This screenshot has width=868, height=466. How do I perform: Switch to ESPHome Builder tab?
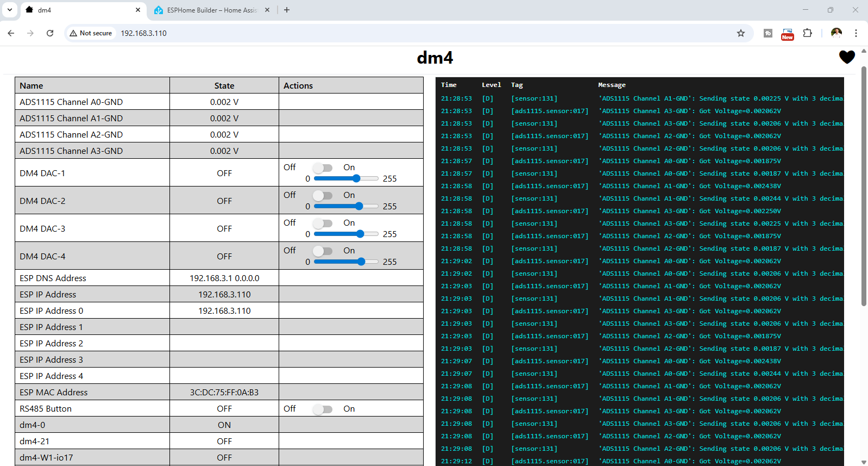[x=211, y=10]
